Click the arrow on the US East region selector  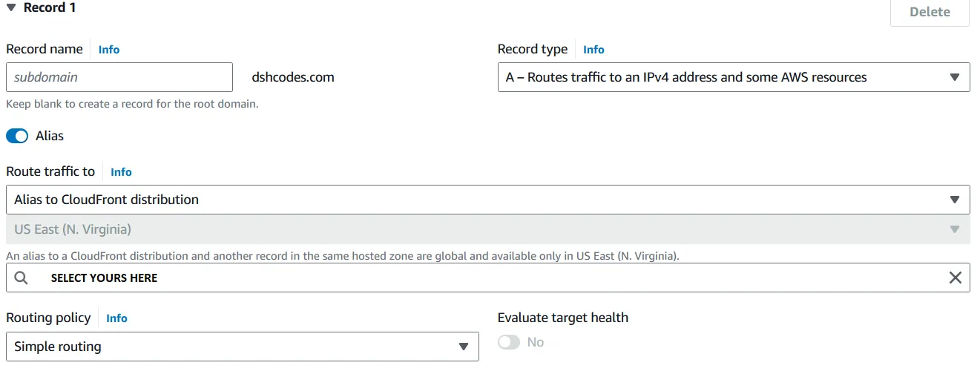click(x=955, y=230)
